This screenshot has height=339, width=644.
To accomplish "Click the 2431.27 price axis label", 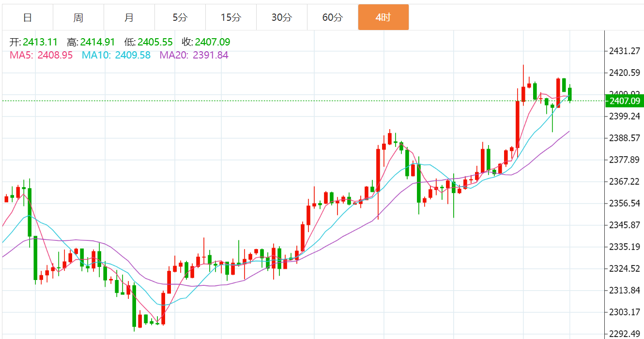I will pyautogui.click(x=625, y=51).
